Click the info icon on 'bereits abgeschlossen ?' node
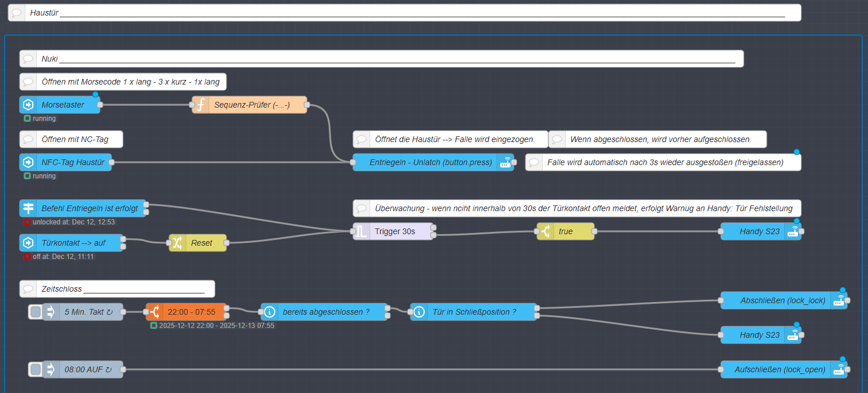 click(x=270, y=312)
